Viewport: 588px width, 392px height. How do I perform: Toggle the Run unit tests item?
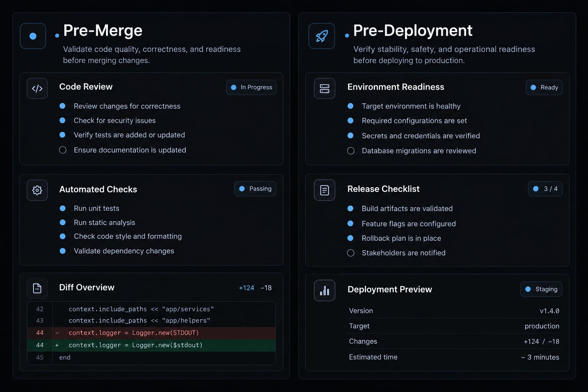63,208
